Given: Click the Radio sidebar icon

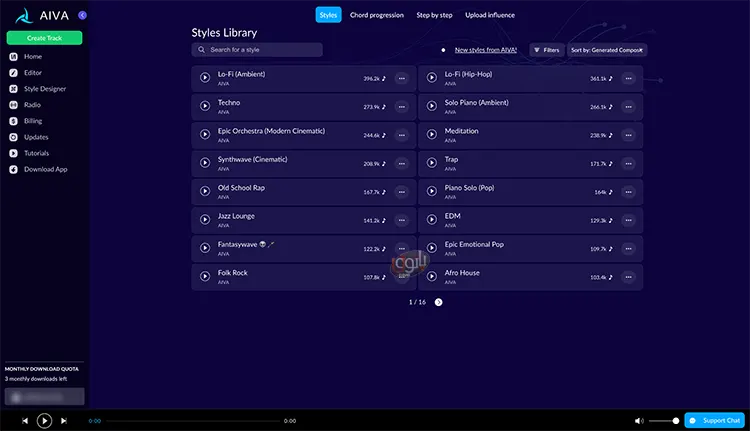Looking at the screenshot, I should click(14, 105).
